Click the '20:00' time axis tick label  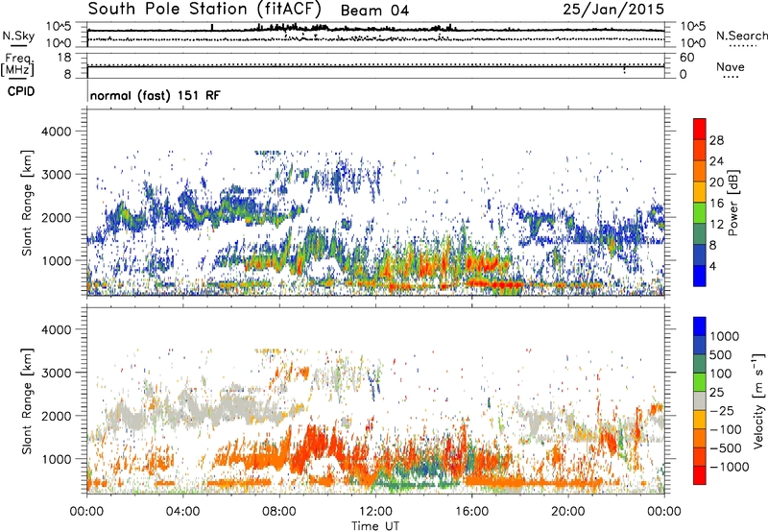pos(568,512)
